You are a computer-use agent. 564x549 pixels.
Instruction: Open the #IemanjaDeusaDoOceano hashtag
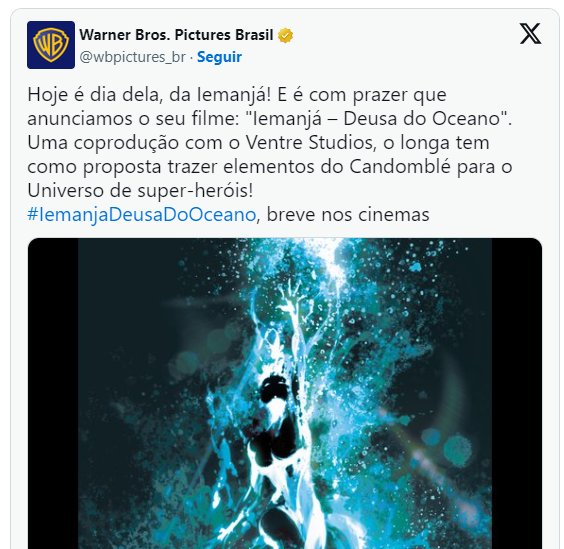click(x=142, y=215)
